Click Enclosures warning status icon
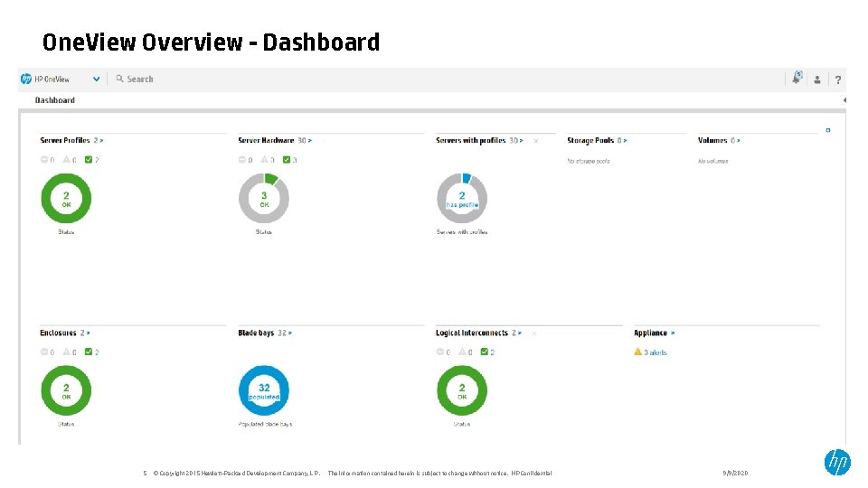 [66, 352]
